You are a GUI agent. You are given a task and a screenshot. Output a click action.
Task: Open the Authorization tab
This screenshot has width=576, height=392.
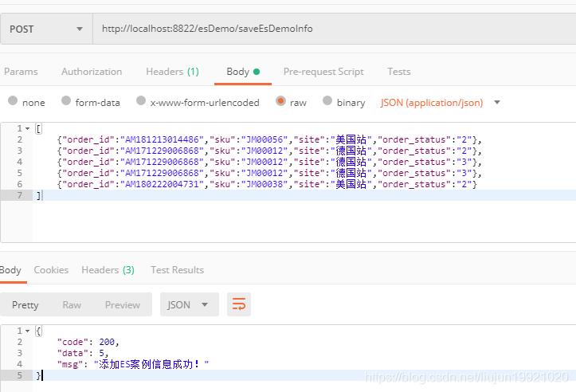pos(92,72)
